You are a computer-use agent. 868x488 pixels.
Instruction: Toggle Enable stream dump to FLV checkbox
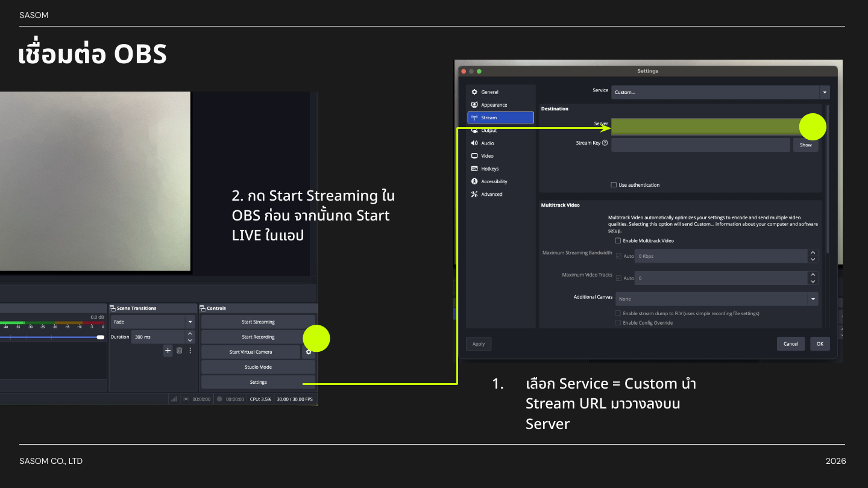point(618,313)
